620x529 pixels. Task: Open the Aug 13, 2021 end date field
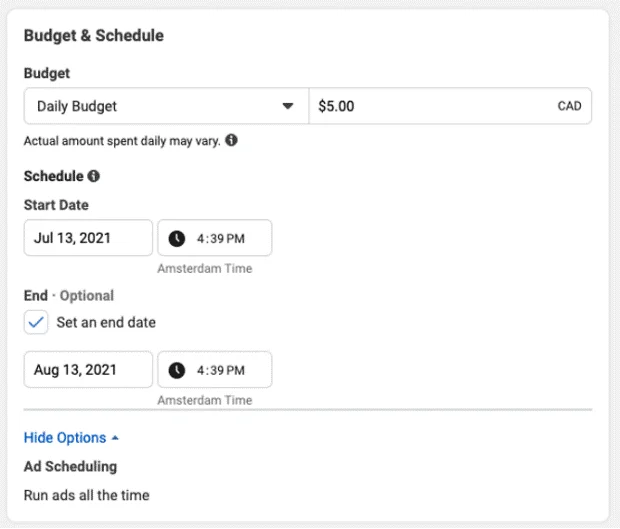pyautogui.click(x=88, y=369)
